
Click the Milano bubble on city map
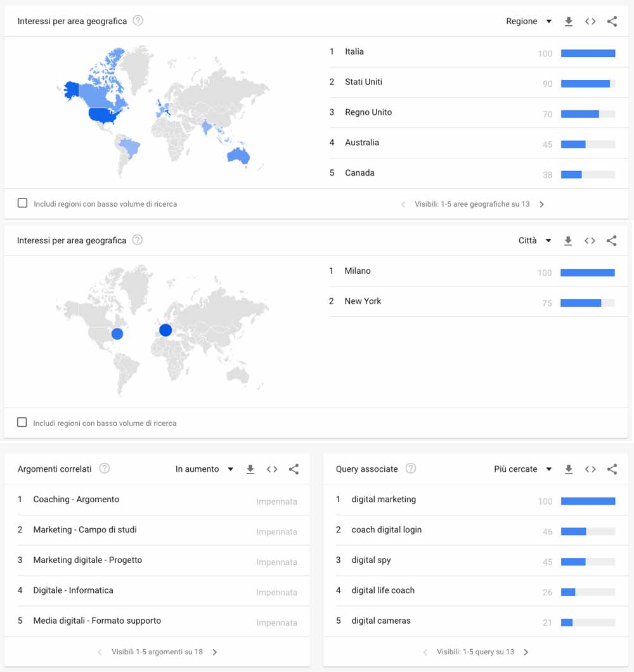point(165,330)
